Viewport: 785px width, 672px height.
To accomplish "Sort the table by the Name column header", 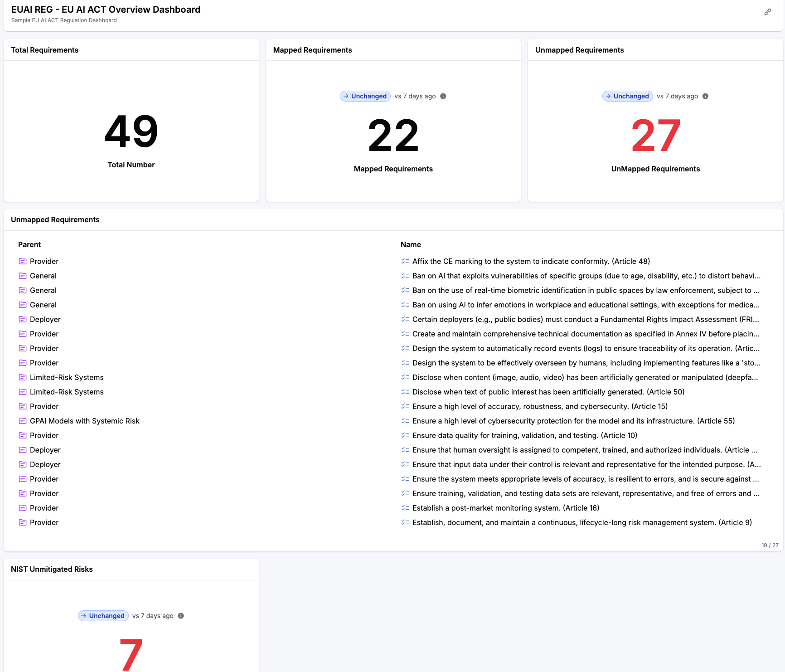I will pos(411,244).
